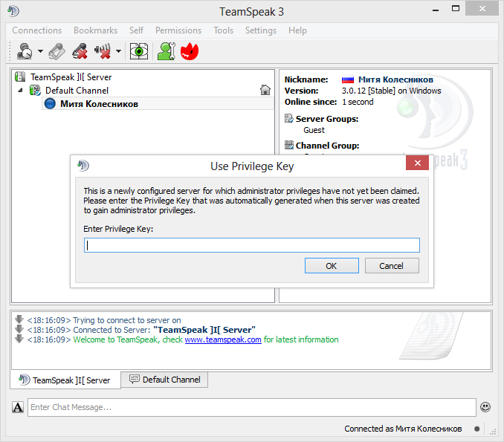Viewport: 504px width, 442px height.
Task: Click the version text 3.0.12 [Stable] on Windows
Action: [x=391, y=91]
